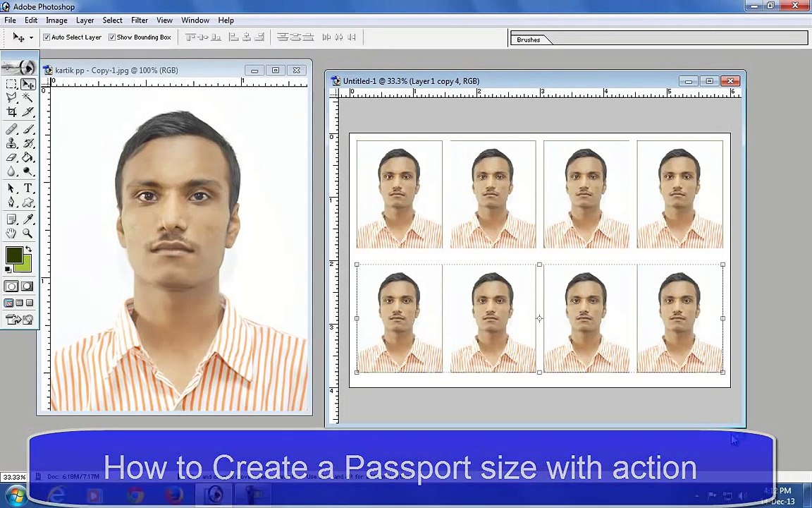
Task: Click Distribute horizontal centers icon
Action: click(x=339, y=37)
